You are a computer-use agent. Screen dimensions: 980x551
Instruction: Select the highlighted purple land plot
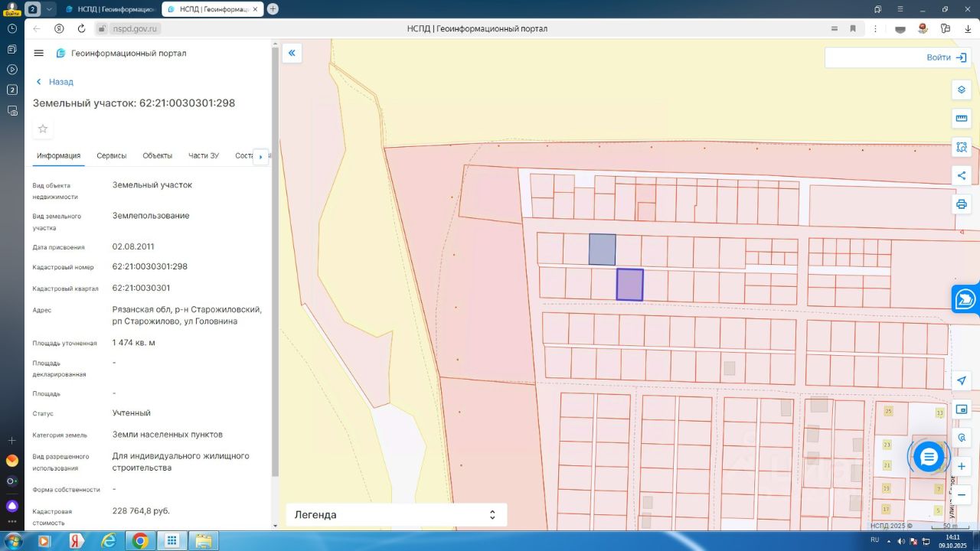(629, 285)
